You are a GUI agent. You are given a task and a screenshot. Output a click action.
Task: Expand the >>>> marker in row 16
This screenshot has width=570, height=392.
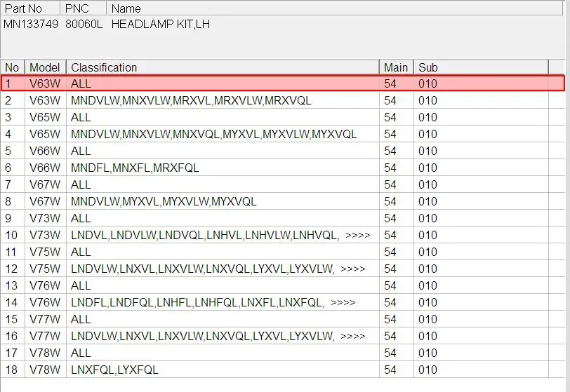353,337
